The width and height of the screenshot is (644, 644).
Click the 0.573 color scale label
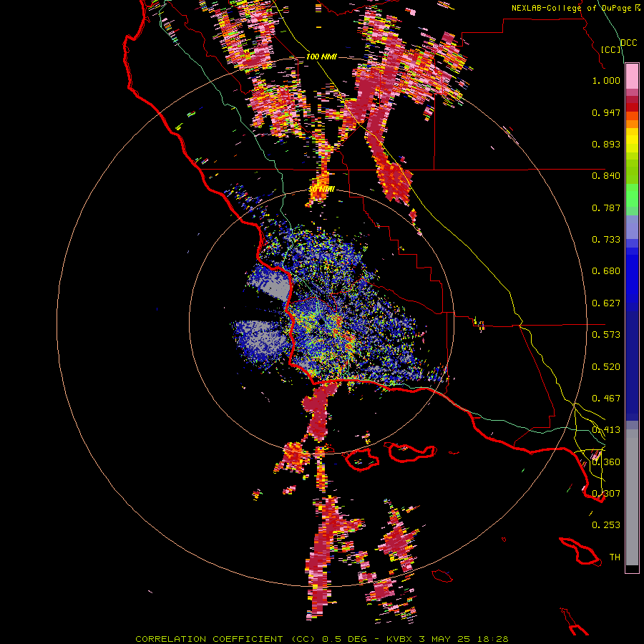coord(606,335)
